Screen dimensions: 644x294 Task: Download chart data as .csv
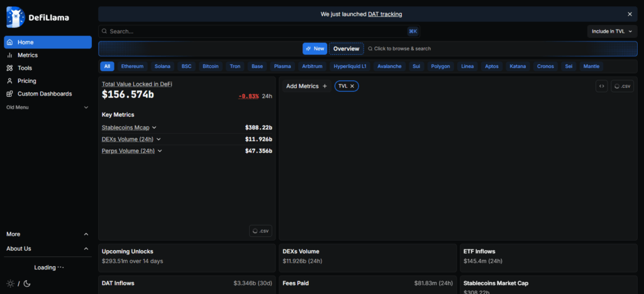pyautogui.click(x=622, y=86)
